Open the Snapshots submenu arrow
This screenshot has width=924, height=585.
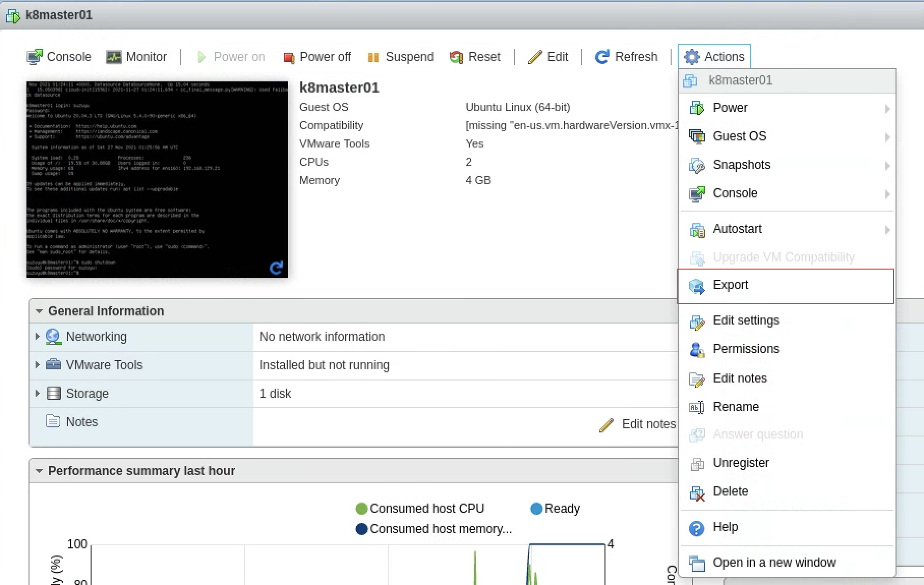coord(887,165)
